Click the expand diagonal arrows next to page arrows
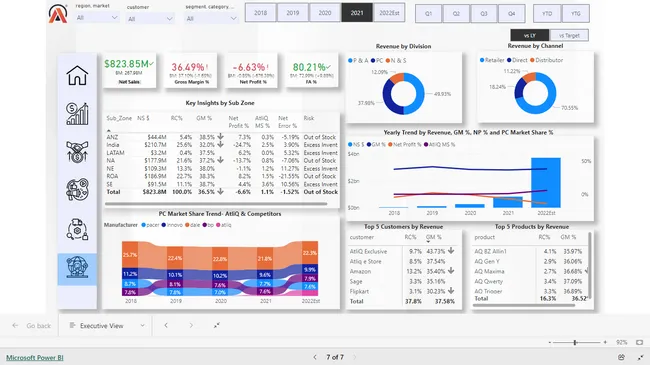This screenshot has width=650, height=365. click(216, 326)
